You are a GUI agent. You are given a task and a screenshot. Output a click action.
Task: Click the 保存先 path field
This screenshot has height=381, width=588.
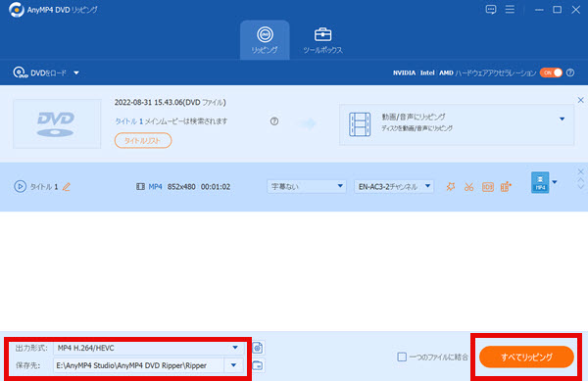pyautogui.click(x=138, y=365)
